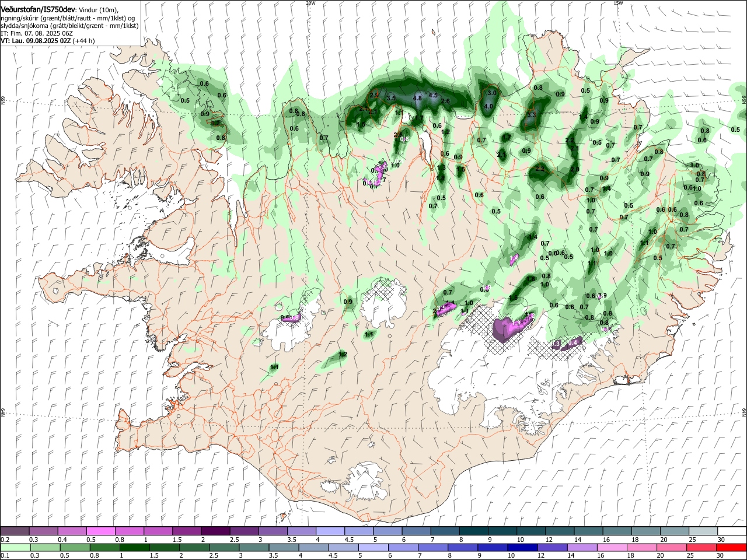The height and width of the screenshot is (560, 747).
Task: Click the 2.6 precipitation value on the map
Action: [445, 101]
